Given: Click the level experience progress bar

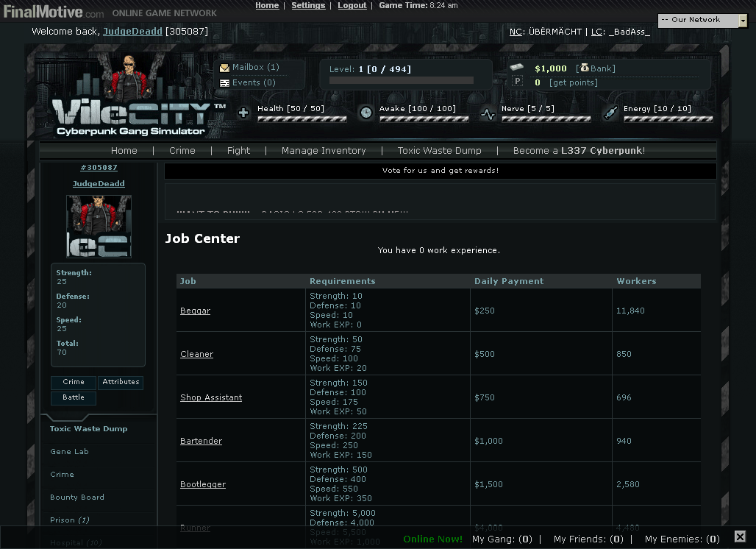Looking at the screenshot, I should (401, 81).
